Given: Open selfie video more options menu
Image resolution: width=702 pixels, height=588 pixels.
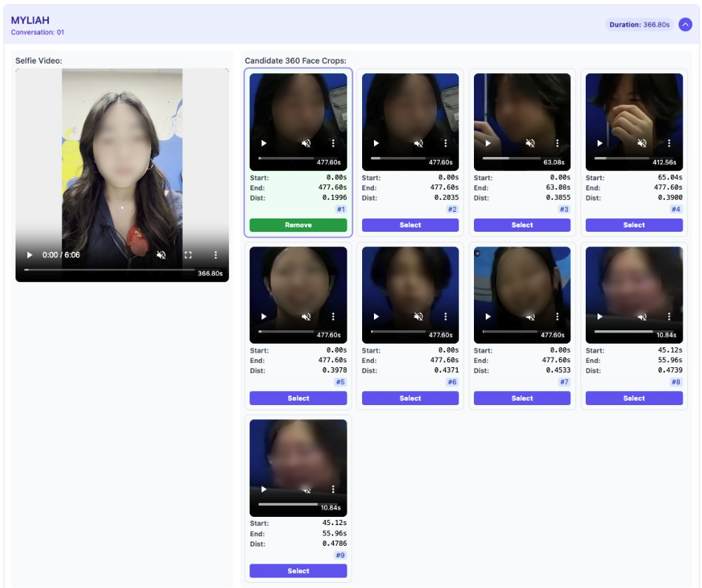Looking at the screenshot, I should click(215, 255).
